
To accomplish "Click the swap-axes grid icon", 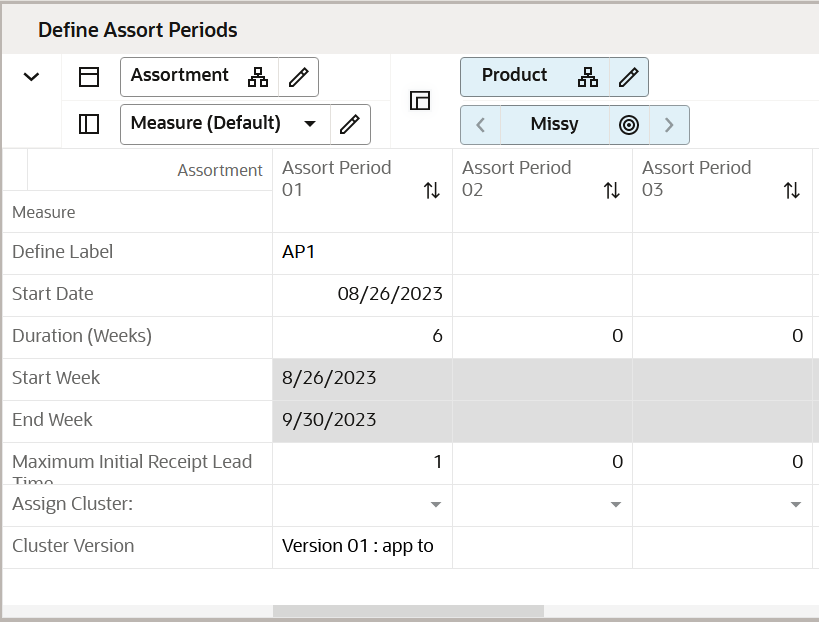I will point(420,100).
